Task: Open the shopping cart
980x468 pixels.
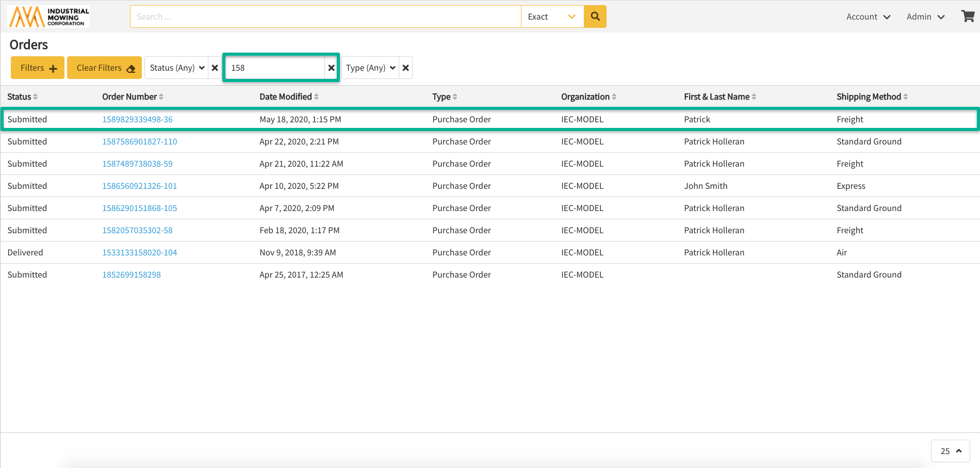Action: point(968,17)
